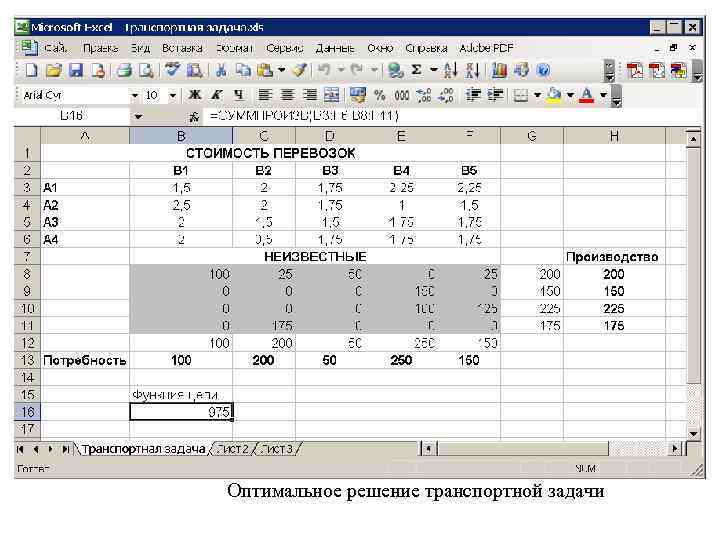Viewport: 720px width, 540px height.
Task: Activate the Format Painter brush
Action: coord(299,70)
